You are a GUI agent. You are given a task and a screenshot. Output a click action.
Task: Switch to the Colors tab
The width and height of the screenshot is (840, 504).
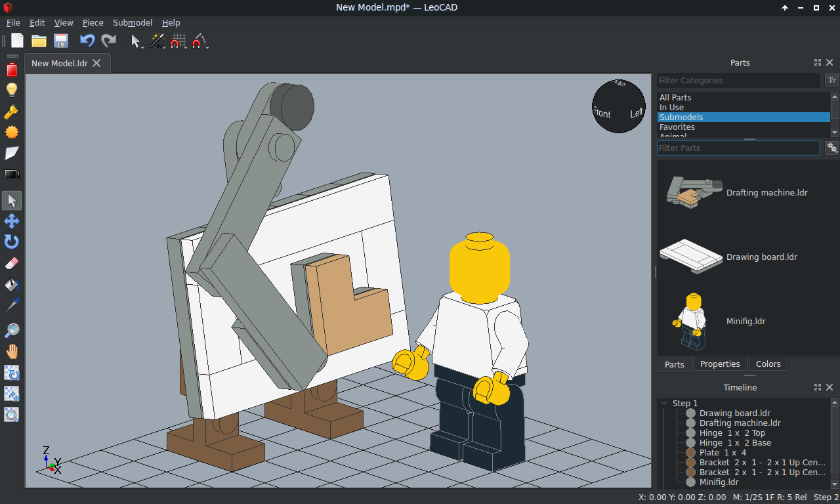pos(768,364)
